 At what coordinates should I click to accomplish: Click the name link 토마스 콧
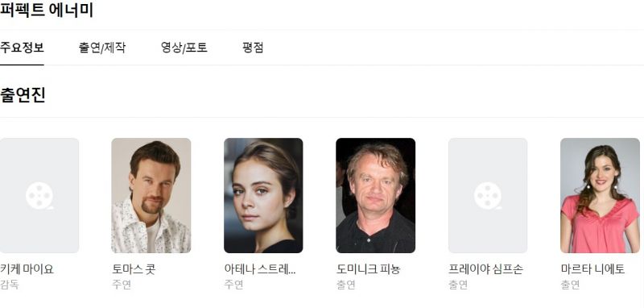[x=134, y=269]
